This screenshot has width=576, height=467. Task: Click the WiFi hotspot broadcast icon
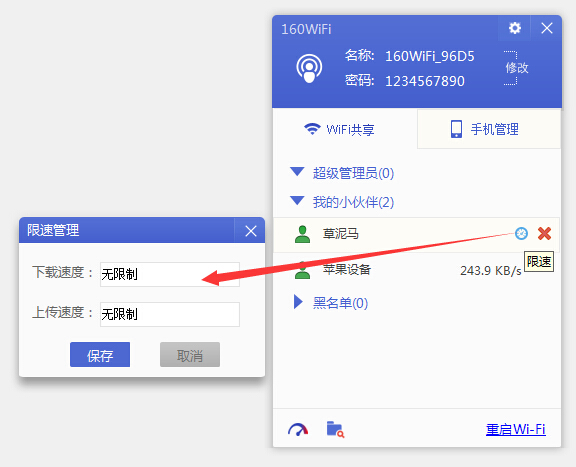click(309, 68)
